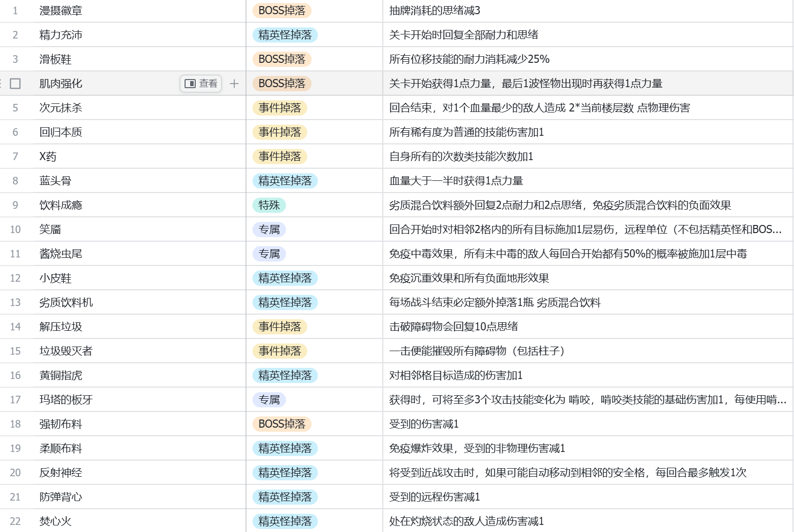The image size is (794, 532).
Task: Select the 饮料成瘾 name cell
Action: [x=139, y=205]
